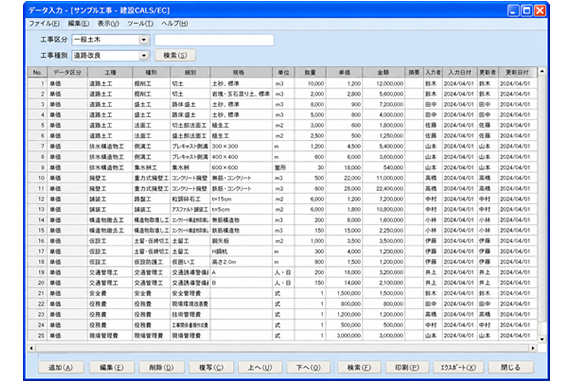
Task: Click the 600×600 spec cell in row 9
Action: 241,167
